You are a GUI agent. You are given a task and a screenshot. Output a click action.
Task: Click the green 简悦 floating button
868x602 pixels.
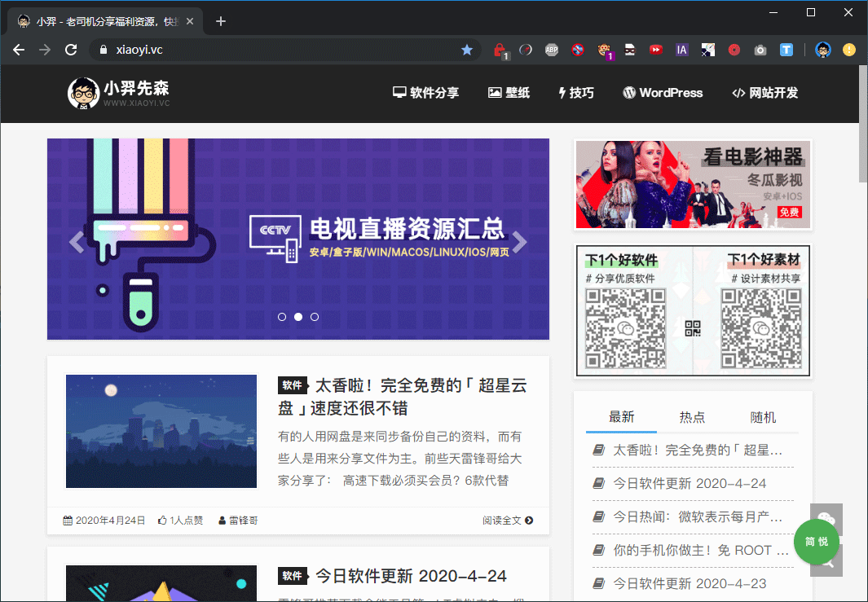pyautogui.click(x=816, y=542)
